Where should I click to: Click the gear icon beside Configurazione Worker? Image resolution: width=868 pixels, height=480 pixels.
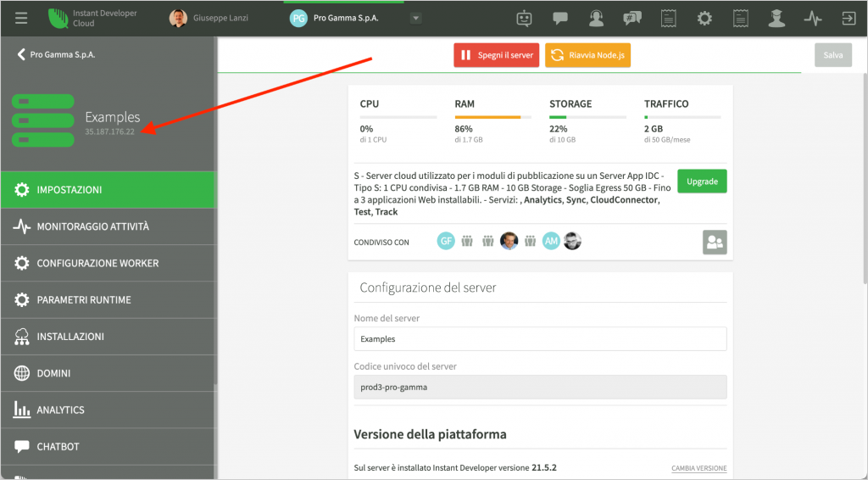[21, 263]
